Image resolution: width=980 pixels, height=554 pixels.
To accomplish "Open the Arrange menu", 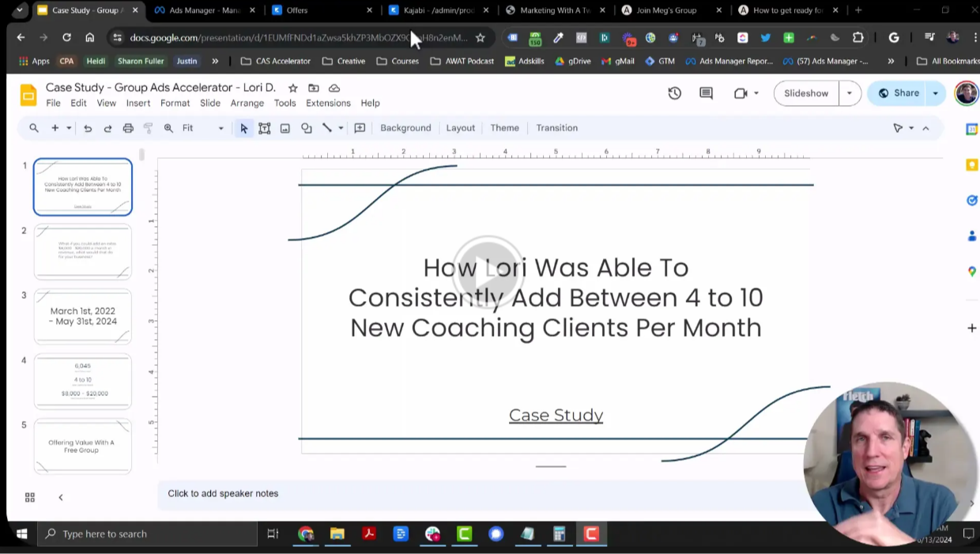I will click(x=247, y=103).
